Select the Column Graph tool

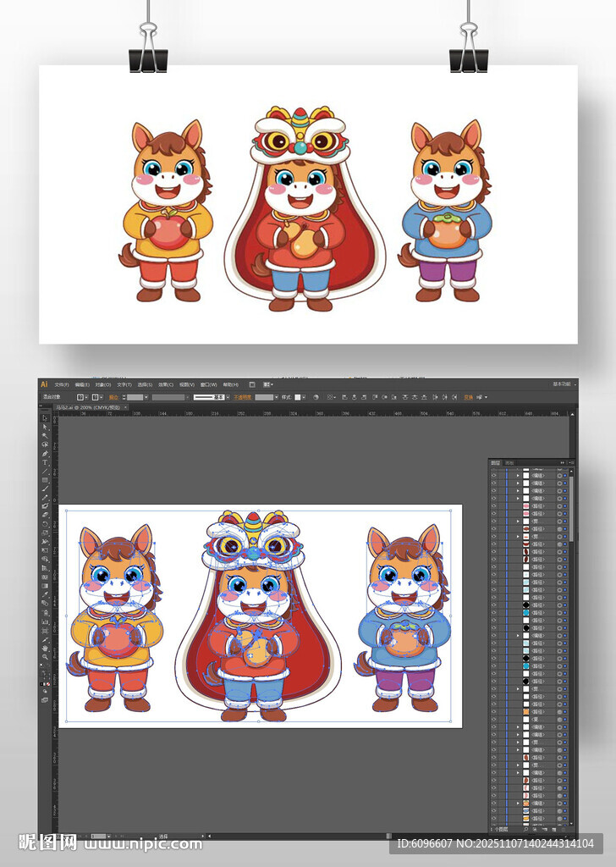coord(45,621)
